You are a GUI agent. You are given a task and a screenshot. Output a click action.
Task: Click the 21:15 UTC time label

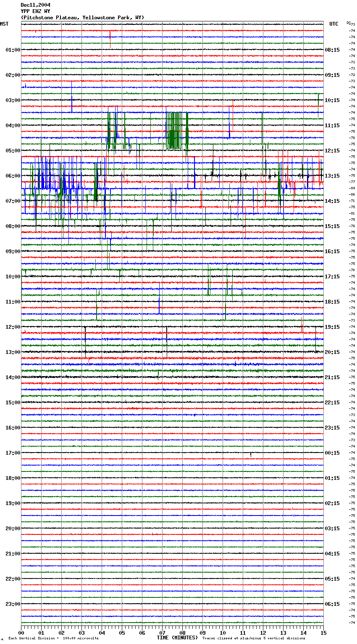pyautogui.click(x=332, y=377)
